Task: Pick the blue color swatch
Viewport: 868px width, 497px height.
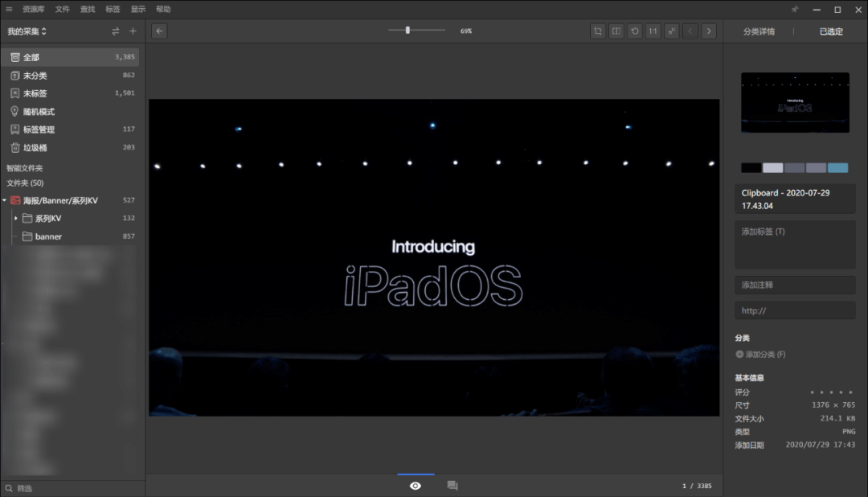Action: point(837,168)
